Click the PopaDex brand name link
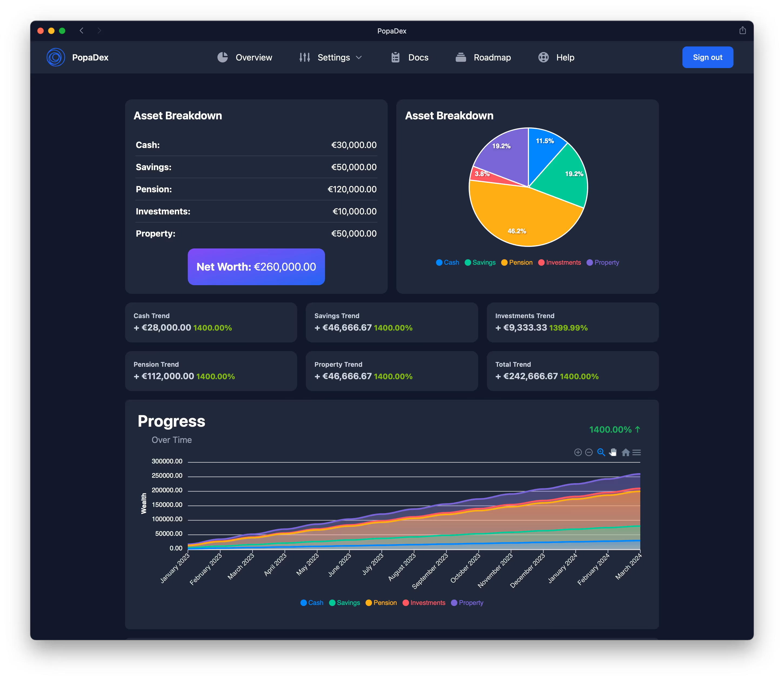 coord(90,57)
